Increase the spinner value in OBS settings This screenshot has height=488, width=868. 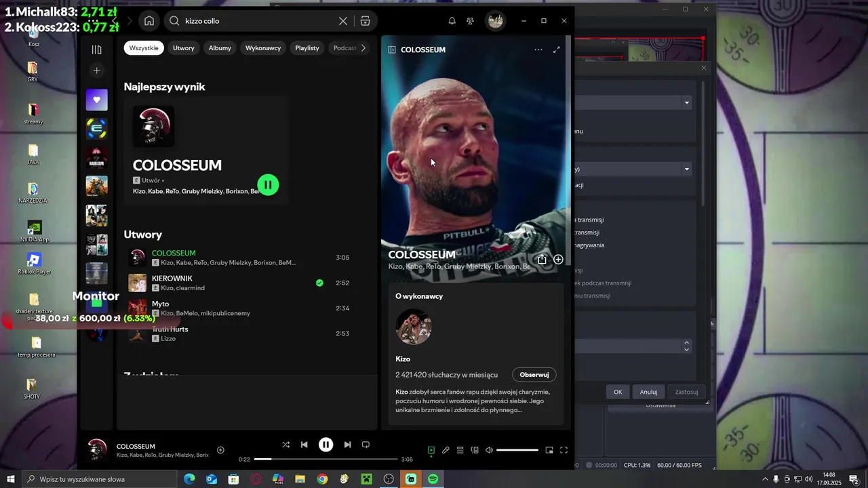click(x=686, y=342)
